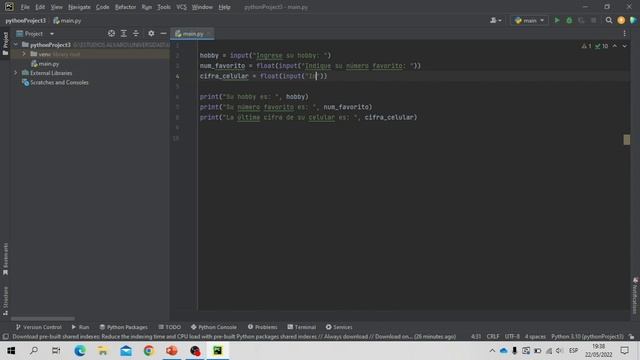Screen dimensions: 640x360
Task: Click Python 3.10 interpreter in status bar
Action: 587,337
